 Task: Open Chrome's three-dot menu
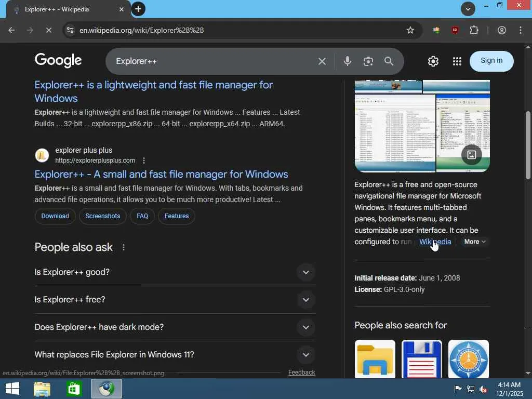pos(521,30)
